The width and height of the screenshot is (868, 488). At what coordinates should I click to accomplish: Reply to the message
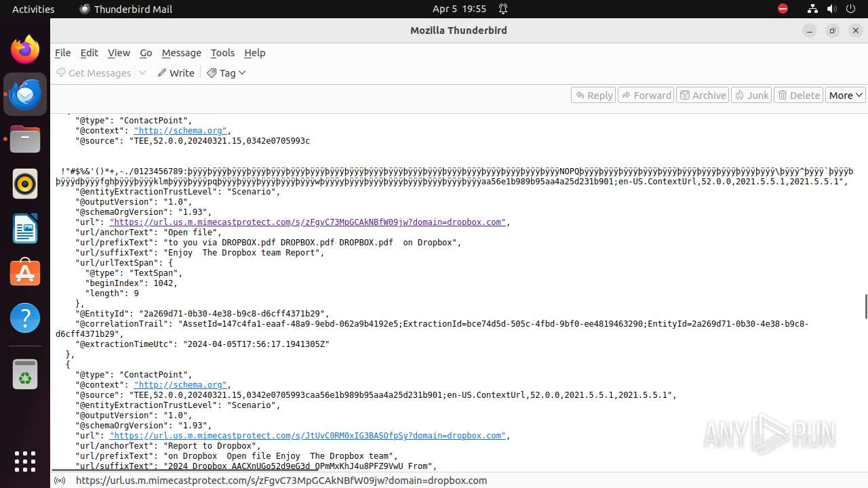pos(593,95)
